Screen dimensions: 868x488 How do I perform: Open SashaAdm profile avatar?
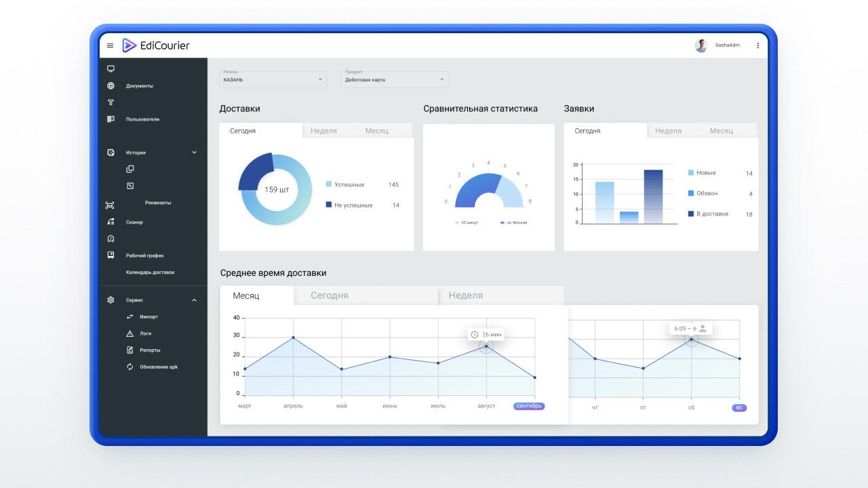(701, 45)
